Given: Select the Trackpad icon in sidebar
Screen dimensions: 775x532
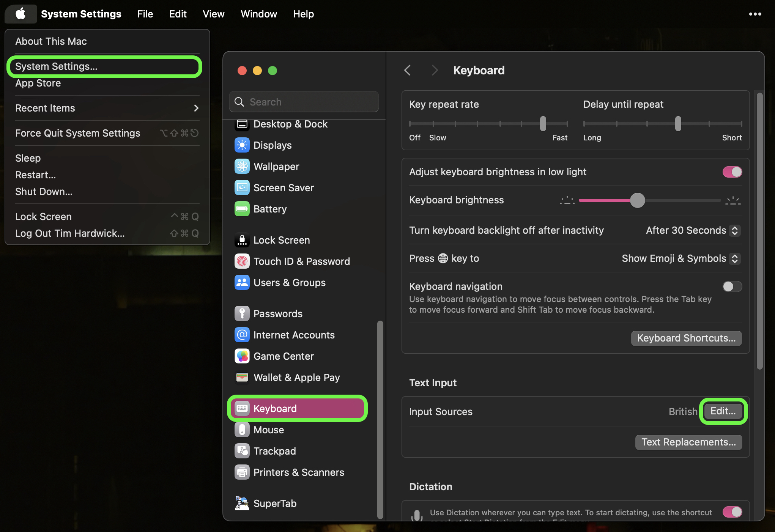Looking at the screenshot, I should pos(242,451).
